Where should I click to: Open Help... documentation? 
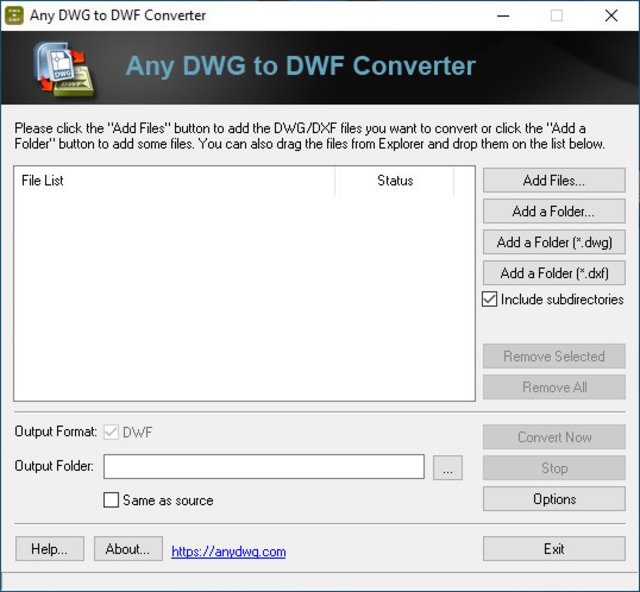click(x=50, y=549)
